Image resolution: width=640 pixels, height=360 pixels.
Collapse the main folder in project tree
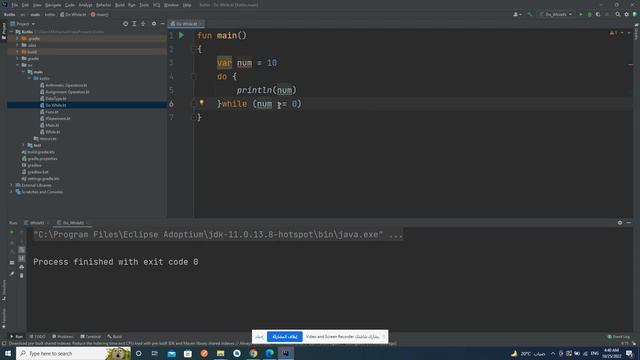tap(23, 72)
